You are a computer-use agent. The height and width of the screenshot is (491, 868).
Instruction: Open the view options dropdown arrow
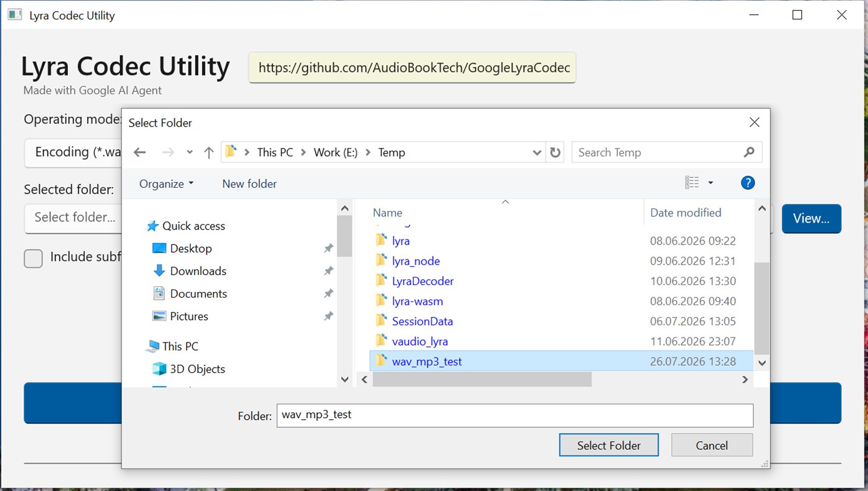[x=710, y=183]
